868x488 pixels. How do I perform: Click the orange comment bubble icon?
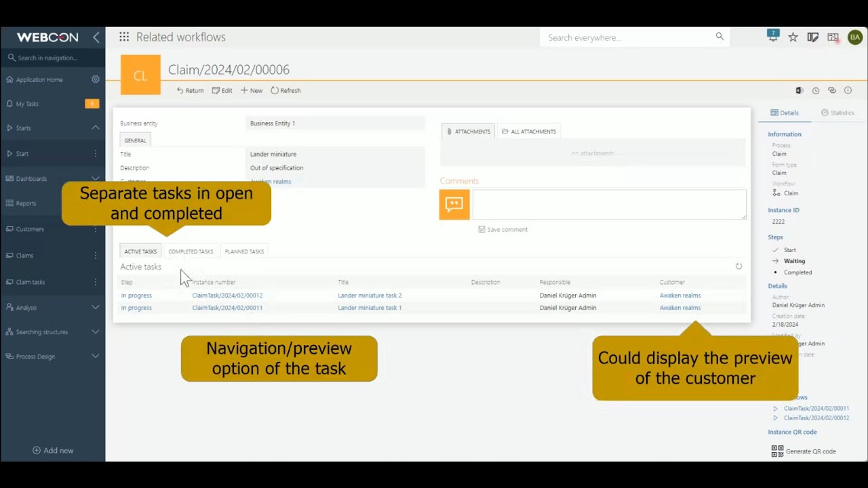[454, 205]
